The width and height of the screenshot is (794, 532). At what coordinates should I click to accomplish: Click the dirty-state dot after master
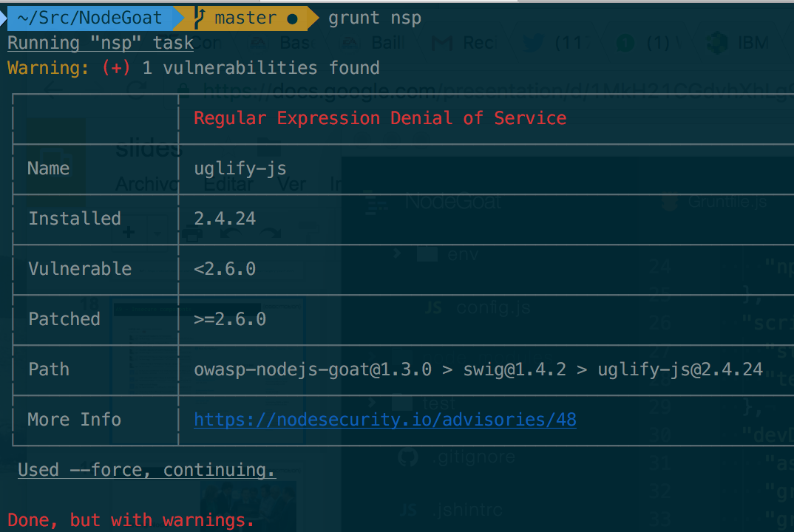[292, 19]
